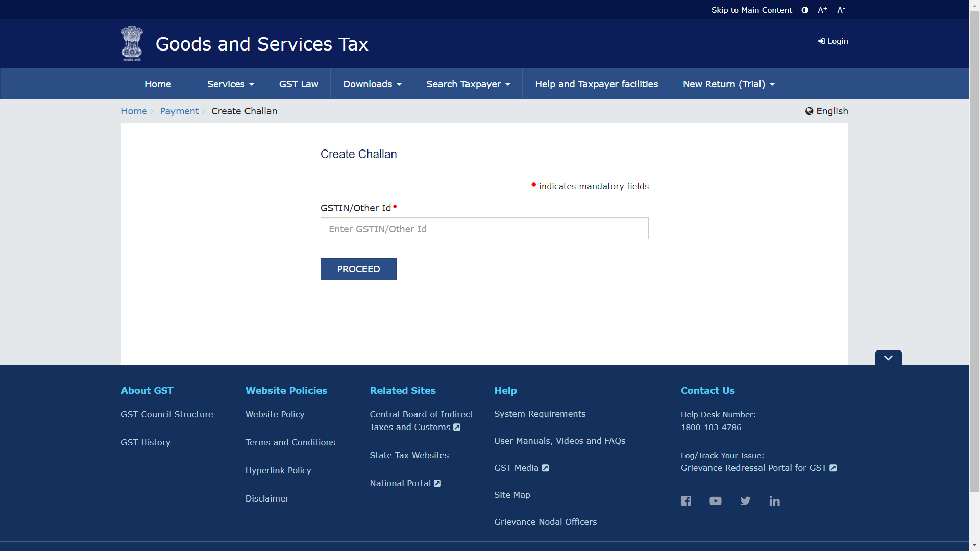Click the national emblem logo

pyautogui.click(x=132, y=43)
